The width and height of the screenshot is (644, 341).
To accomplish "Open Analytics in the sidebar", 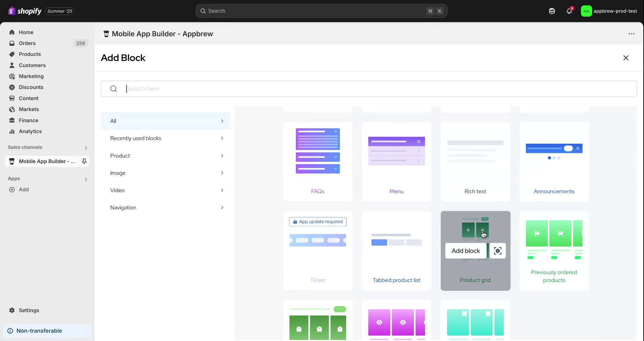I will coord(30,131).
